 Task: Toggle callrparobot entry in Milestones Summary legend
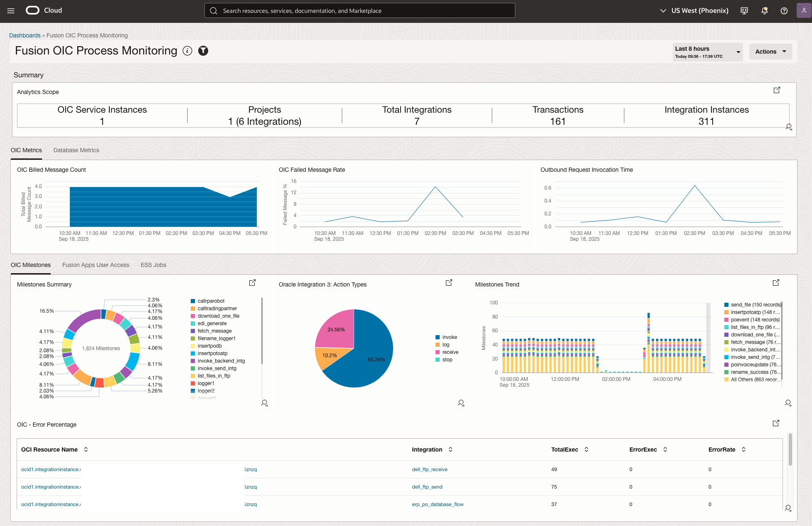click(210, 301)
